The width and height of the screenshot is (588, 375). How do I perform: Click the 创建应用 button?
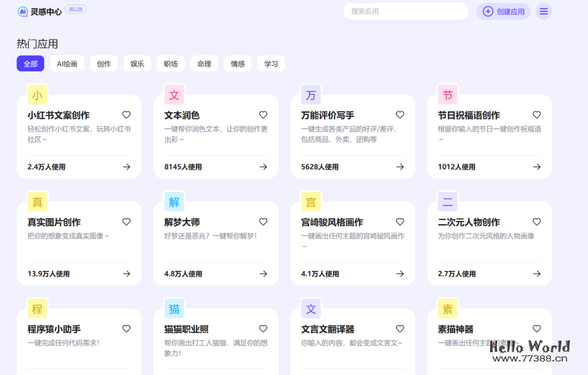pyautogui.click(x=503, y=11)
